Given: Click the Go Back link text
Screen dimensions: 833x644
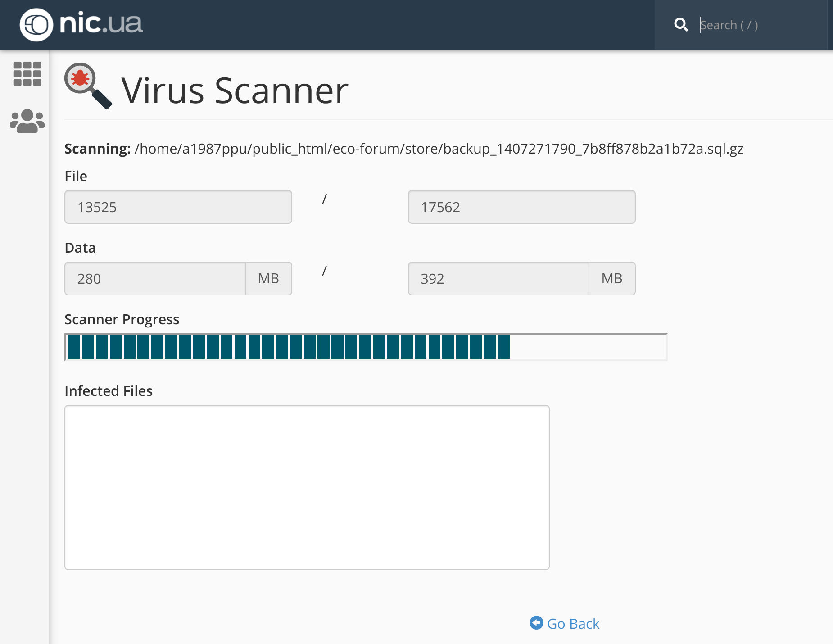Looking at the screenshot, I should pyautogui.click(x=573, y=624).
